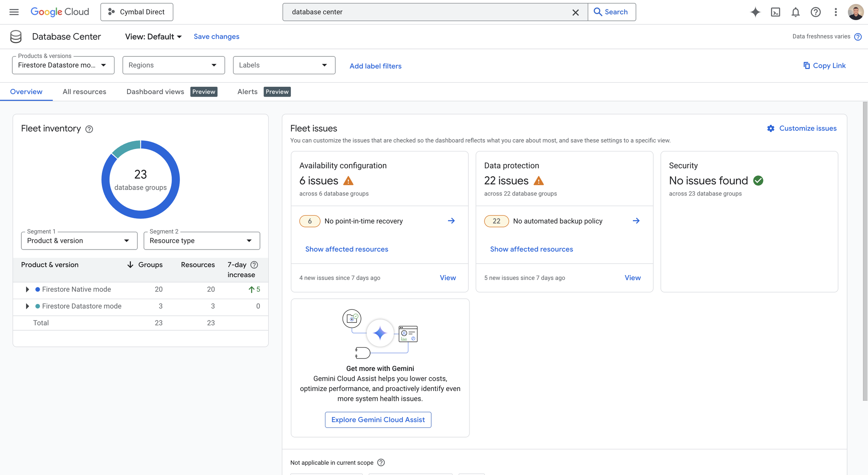Open the three-dot more options menu
Viewport: 868px width, 475px height.
pyautogui.click(x=836, y=12)
